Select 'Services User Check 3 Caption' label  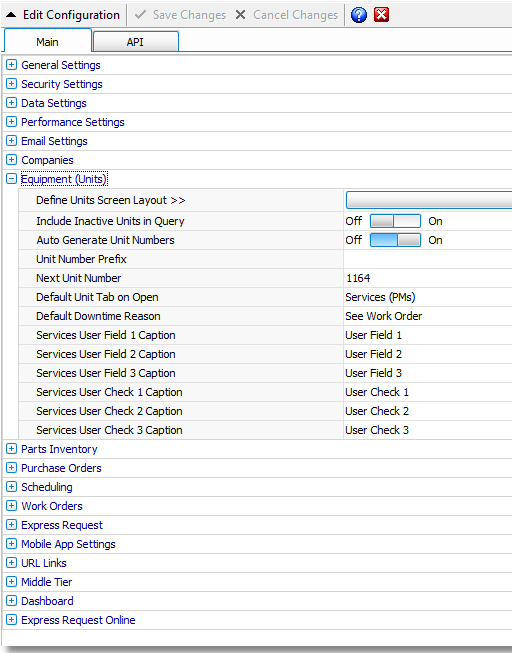pyautogui.click(x=109, y=430)
